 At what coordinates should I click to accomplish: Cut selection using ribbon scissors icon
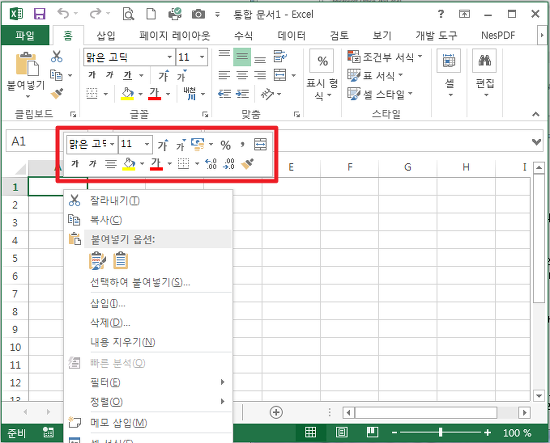(56, 56)
